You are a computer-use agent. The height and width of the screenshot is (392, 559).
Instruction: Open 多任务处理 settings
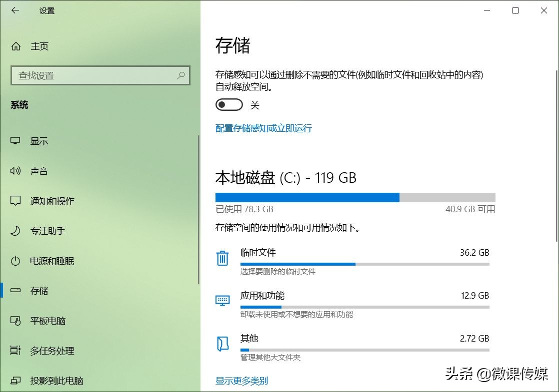tap(51, 351)
